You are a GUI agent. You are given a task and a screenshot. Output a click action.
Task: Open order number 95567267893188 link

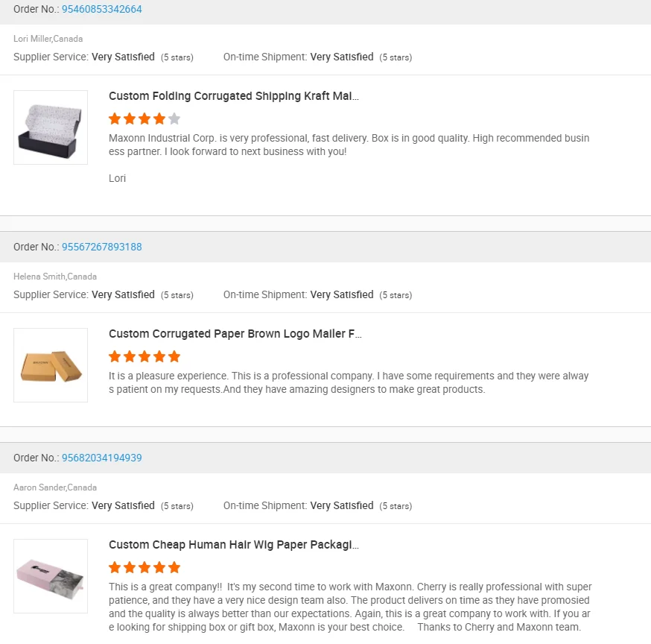[101, 247]
